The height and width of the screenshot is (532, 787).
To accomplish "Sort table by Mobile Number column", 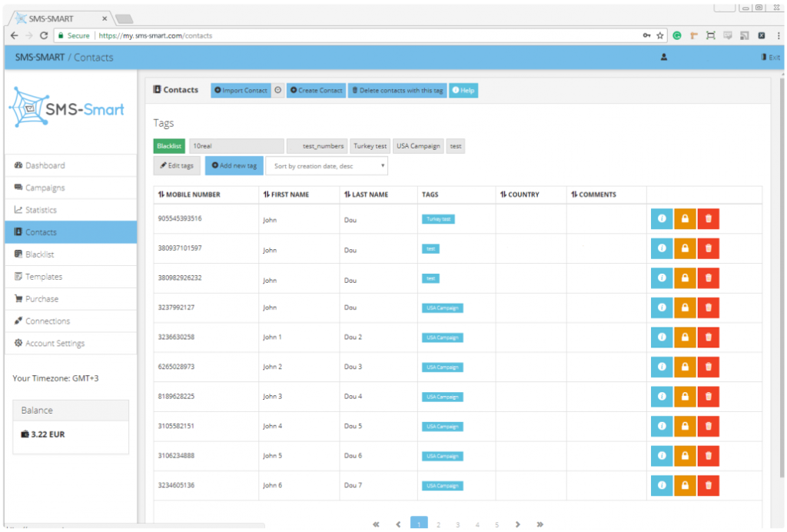I will point(189,195).
